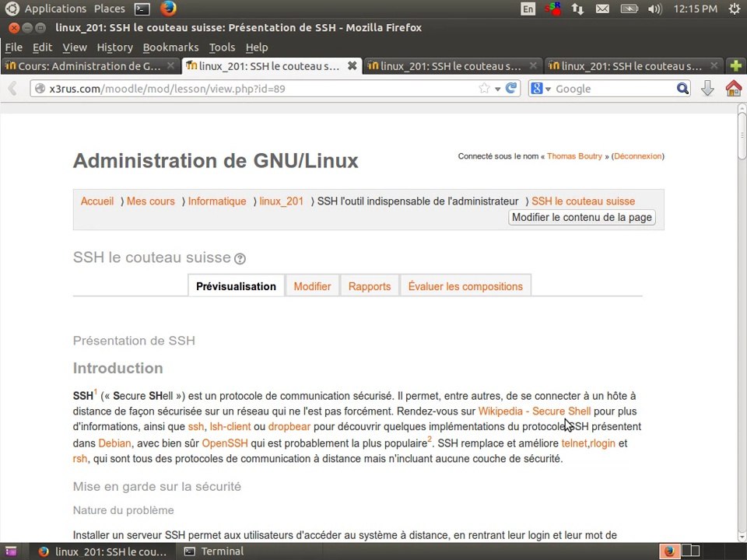This screenshot has width=747, height=560.
Task: Open the Help menu
Action: click(257, 47)
